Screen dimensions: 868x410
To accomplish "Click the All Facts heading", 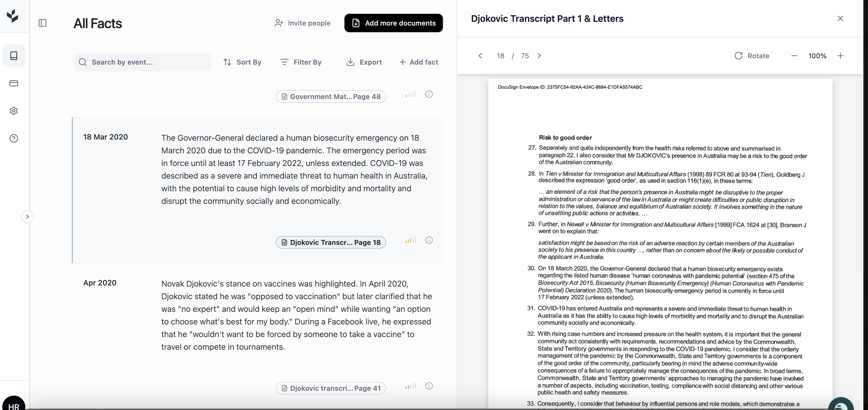I will pyautogui.click(x=98, y=23).
